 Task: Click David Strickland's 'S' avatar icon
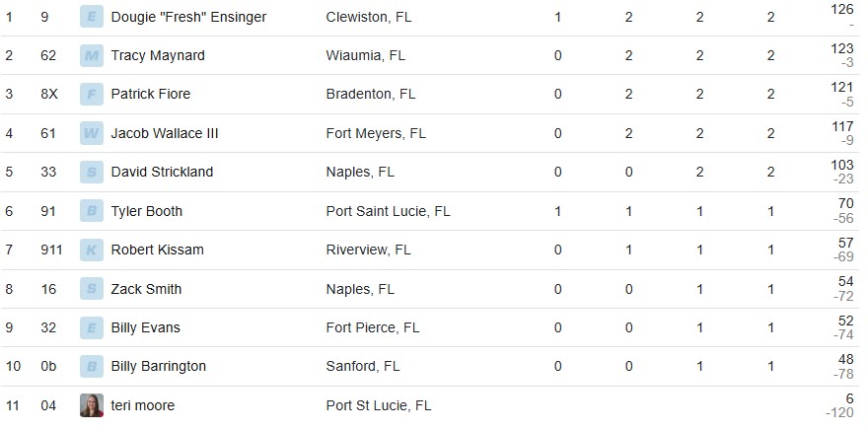92,172
